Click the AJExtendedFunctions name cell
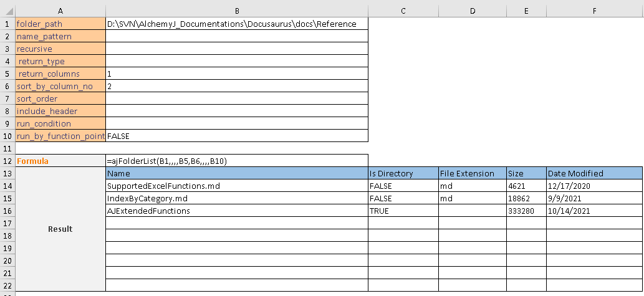The image size is (644, 296). (237, 211)
